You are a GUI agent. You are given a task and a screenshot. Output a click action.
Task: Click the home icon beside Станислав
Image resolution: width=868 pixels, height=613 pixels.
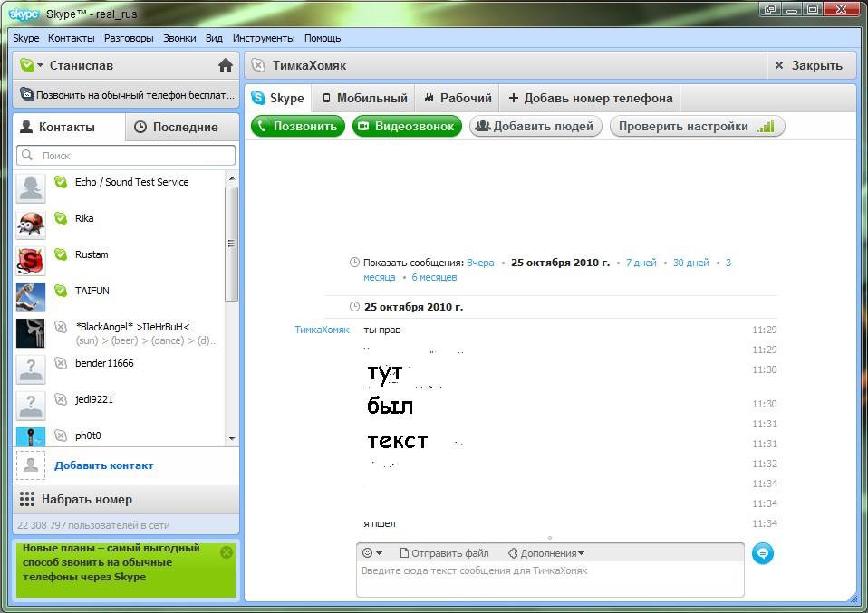click(x=226, y=66)
